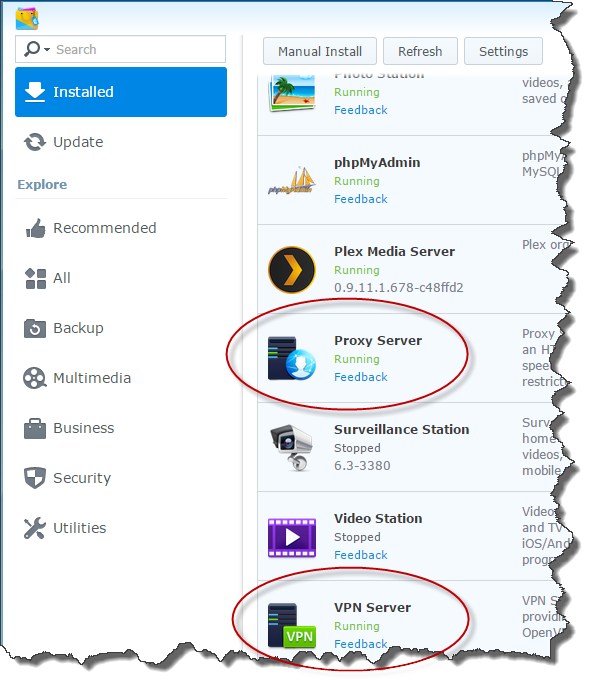Open the Update section
The image size is (596, 688).
[x=121, y=142]
